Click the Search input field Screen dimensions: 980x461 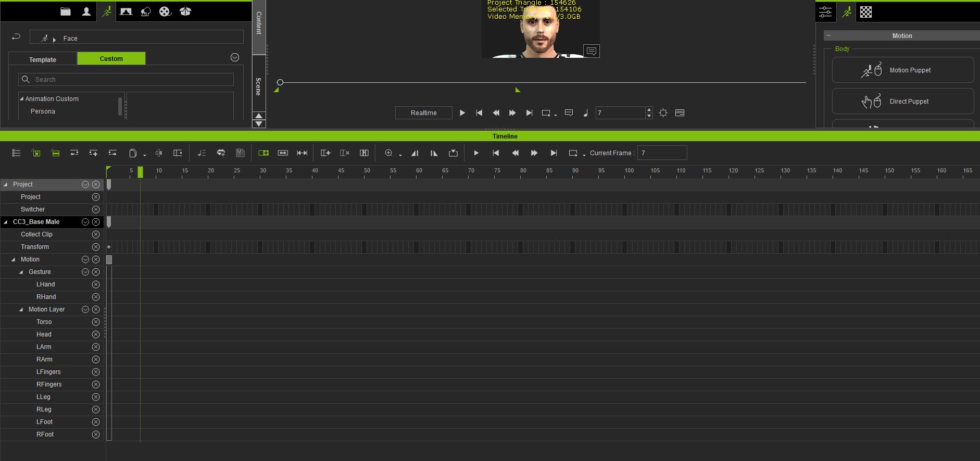point(126,79)
